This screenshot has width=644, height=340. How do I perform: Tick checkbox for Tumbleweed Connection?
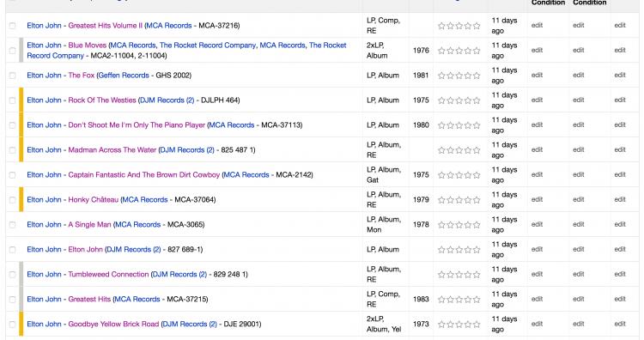pos(12,275)
